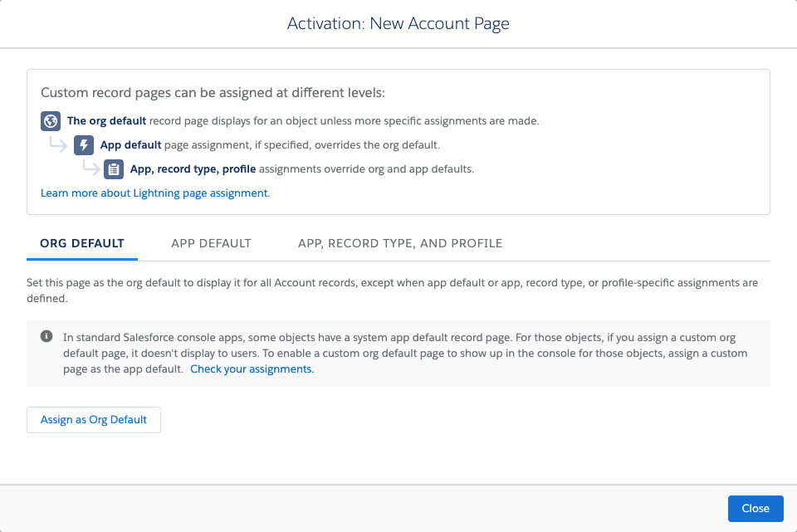Click the globe org default icon
Image resolution: width=797 pixels, height=532 pixels.
point(51,120)
